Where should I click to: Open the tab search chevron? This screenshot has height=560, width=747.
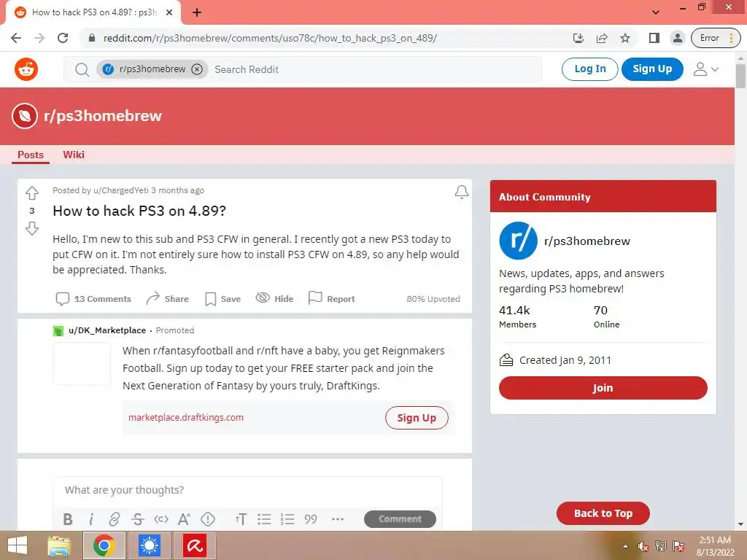(x=656, y=12)
